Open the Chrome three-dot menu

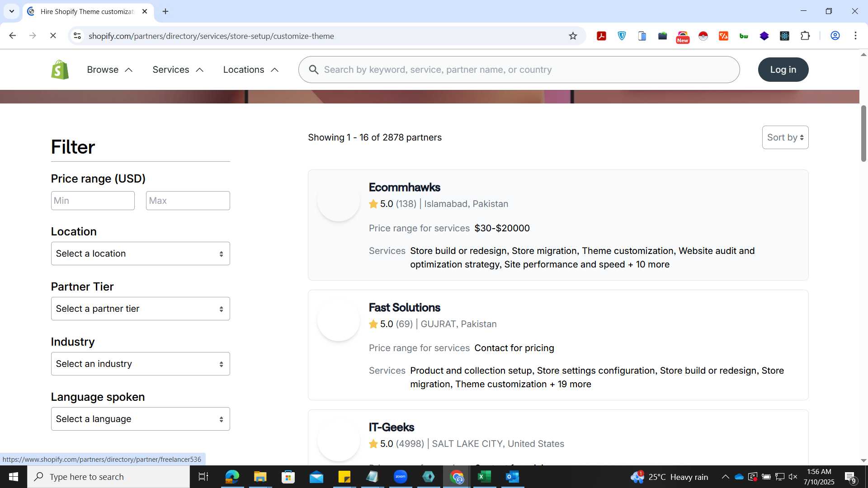pos(855,36)
